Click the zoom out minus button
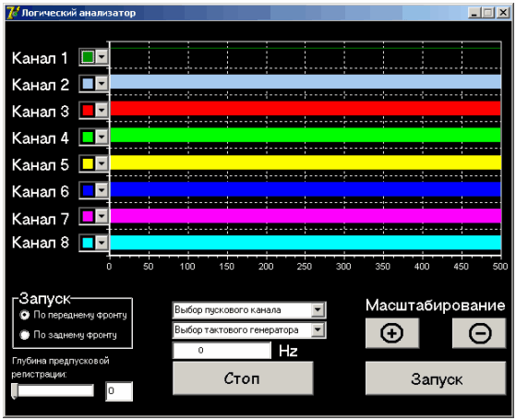 (479, 333)
